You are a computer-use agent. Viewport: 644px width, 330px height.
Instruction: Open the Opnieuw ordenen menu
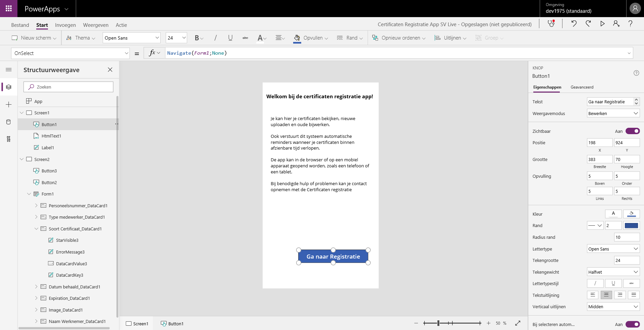tap(399, 38)
